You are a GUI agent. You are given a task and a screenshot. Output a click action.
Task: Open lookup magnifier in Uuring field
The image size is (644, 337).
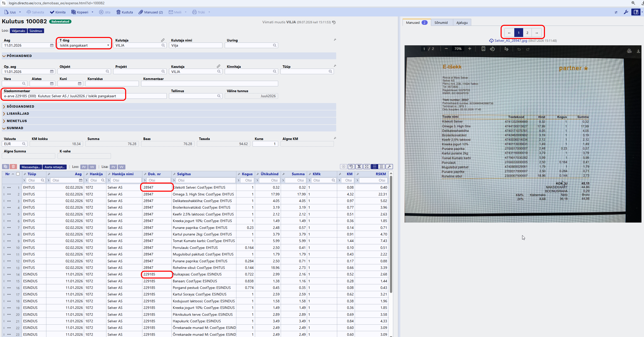tap(275, 45)
